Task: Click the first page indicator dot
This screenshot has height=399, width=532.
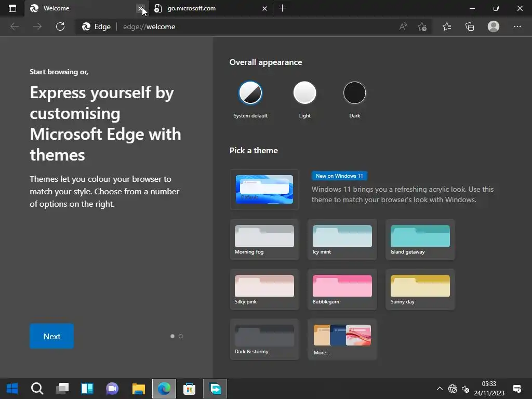Action: (x=172, y=336)
